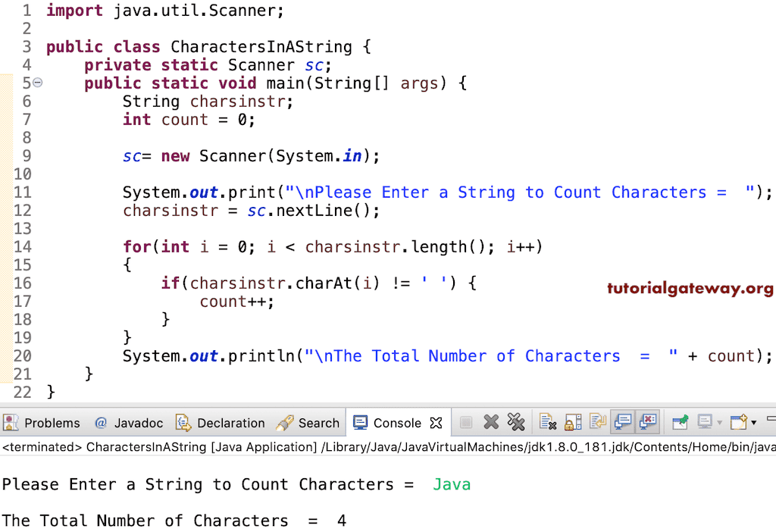Clear the Console output
Image resolution: width=776 pixels, height=532 pixels.
[x=544, y=423]
